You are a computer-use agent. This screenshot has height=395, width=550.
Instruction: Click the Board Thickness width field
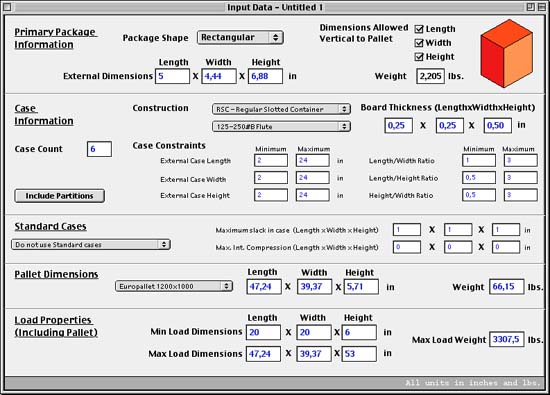click(x=450, y=125)
